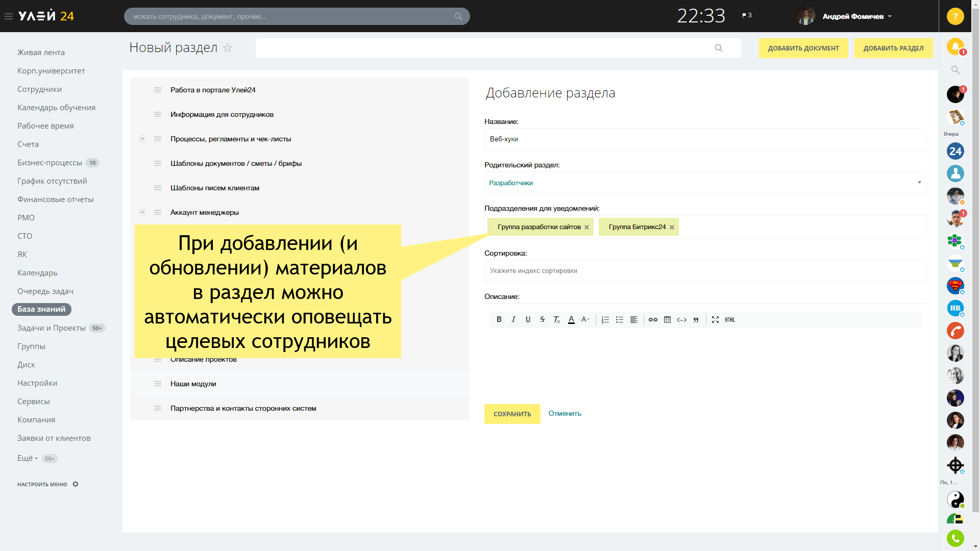The height and width of the screenshot is (551, 980).
Task: Add Новый раздел to favorites star
Action: coord(228,48)
